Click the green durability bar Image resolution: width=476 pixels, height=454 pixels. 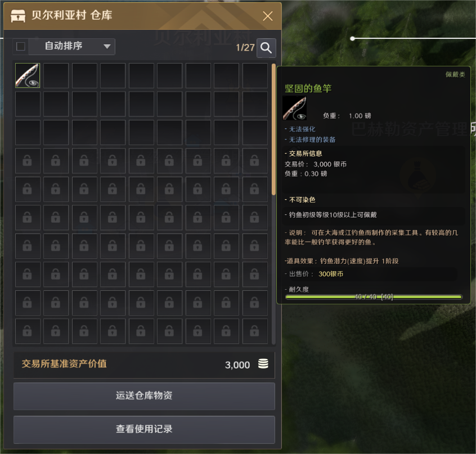pyautogui.click(x=374, y=297)
